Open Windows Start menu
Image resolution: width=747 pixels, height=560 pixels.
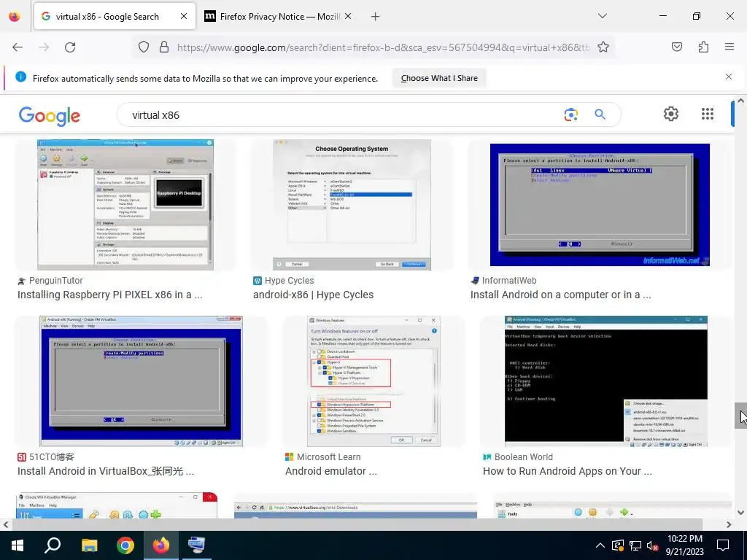tap(18, 545)
